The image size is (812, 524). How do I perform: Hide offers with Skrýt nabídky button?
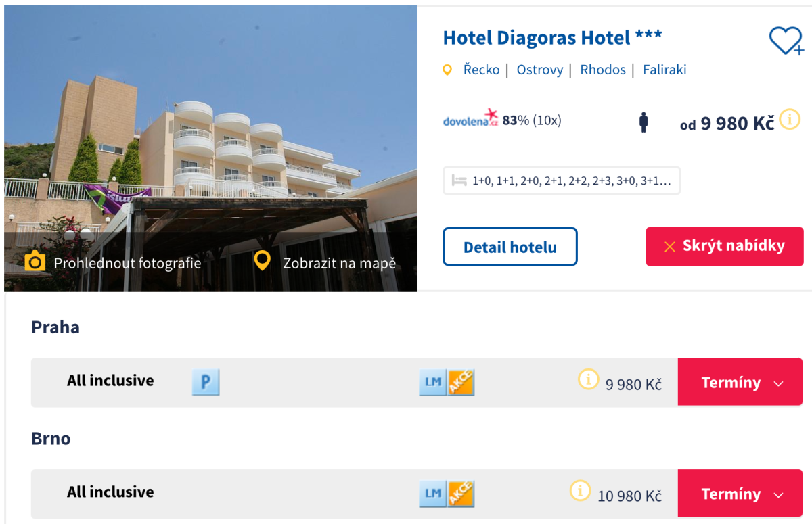click(x=724, y=246)
